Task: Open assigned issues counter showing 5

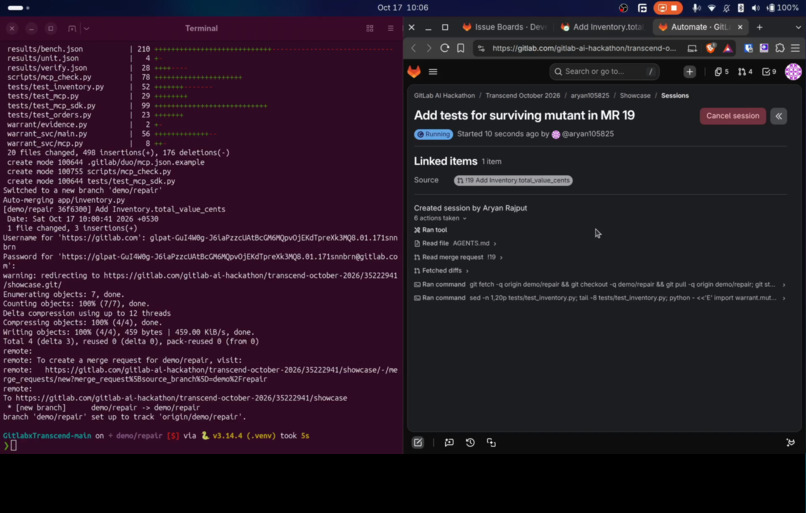Action: (x=721, y=72)
